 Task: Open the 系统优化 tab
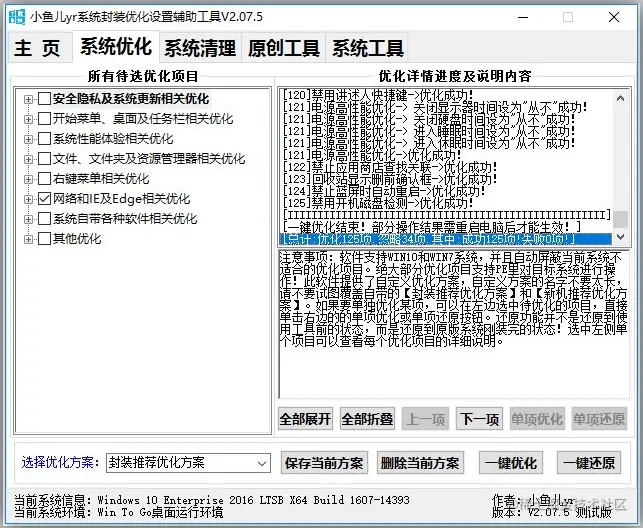click(x=116, y=46)
